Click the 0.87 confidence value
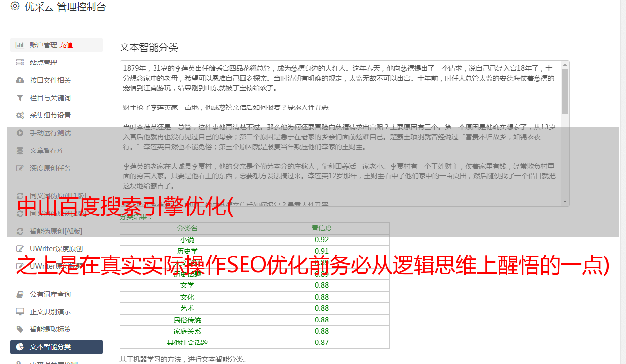The height and width of the screenshot is (364, 626). pyautogui.click(x=322, y=343)
